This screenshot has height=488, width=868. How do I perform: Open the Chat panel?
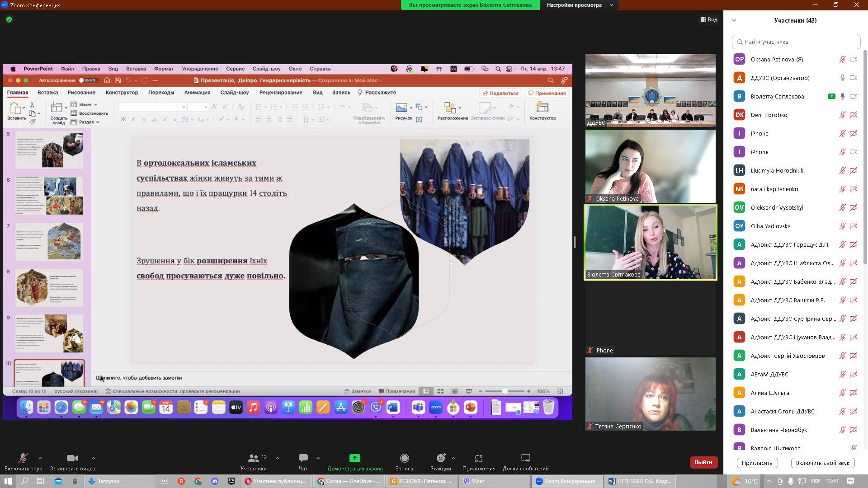point(303,459)
